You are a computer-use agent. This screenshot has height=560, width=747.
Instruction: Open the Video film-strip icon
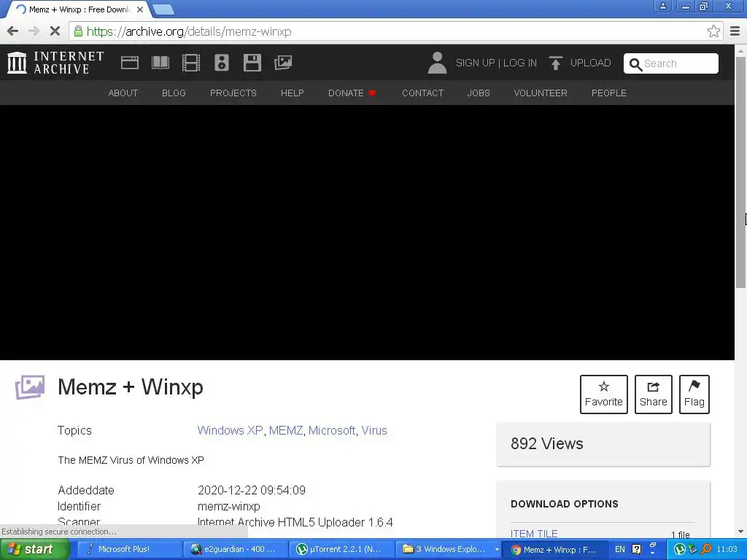[x=191, y=63]
